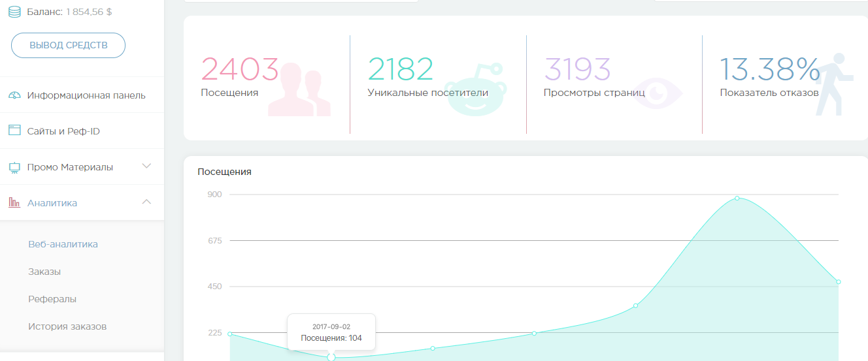The image size is (868, 361).
Task: Click the Аналитика bar chart icon
Action: 14,202
